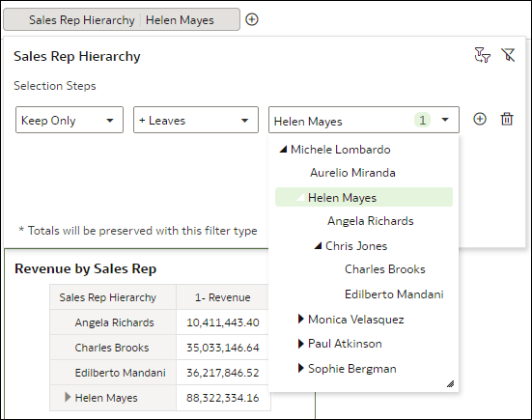Click the 1- Revenue column header
Image resolution: width=532 pixels, height=420 pixels.
pyautogui.click(x=223, y=297)
